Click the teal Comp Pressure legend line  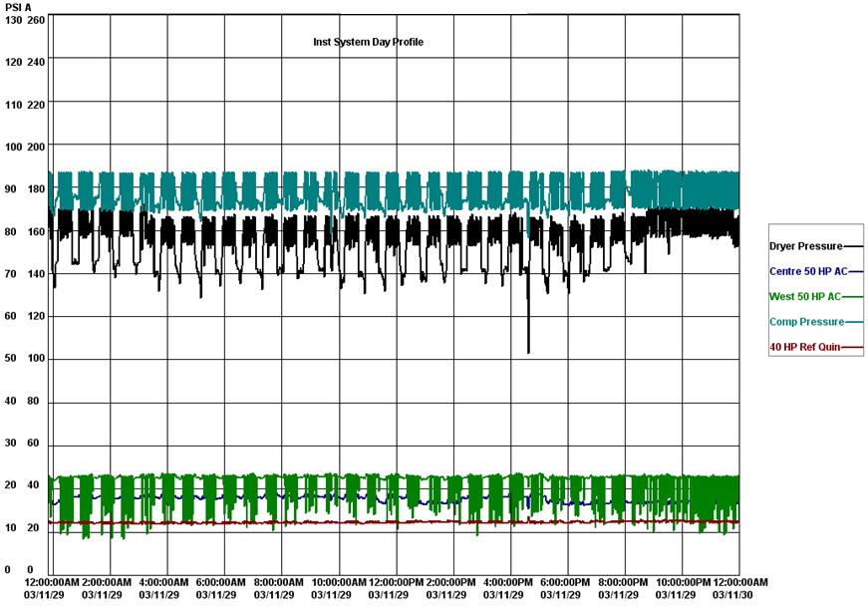(854, 322)
